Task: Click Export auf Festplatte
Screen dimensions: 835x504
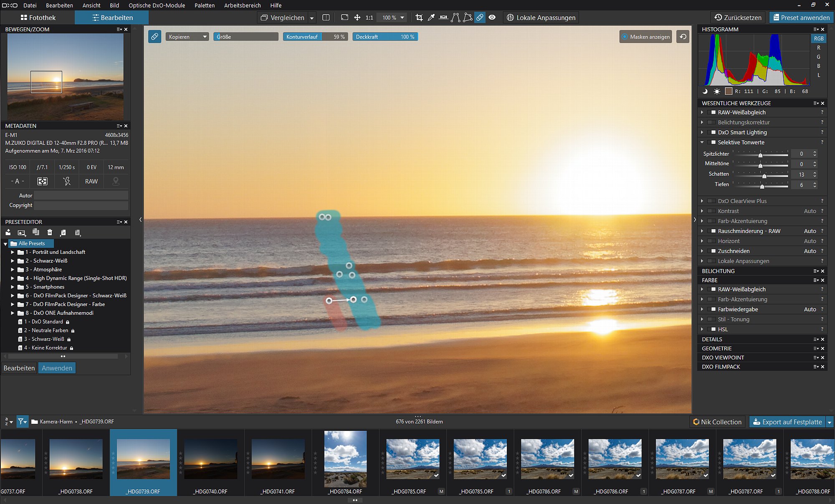Action: coord(787,422)
